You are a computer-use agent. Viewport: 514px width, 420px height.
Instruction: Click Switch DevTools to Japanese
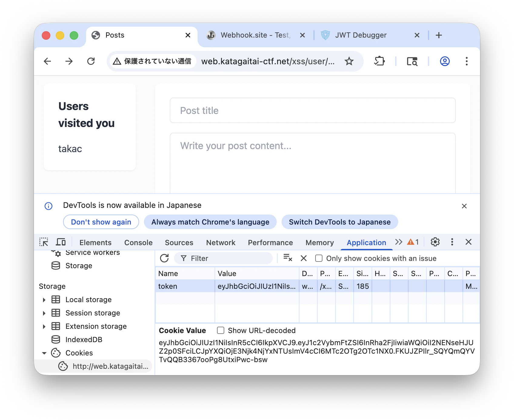pyautogui.click(x=339, y=222)
